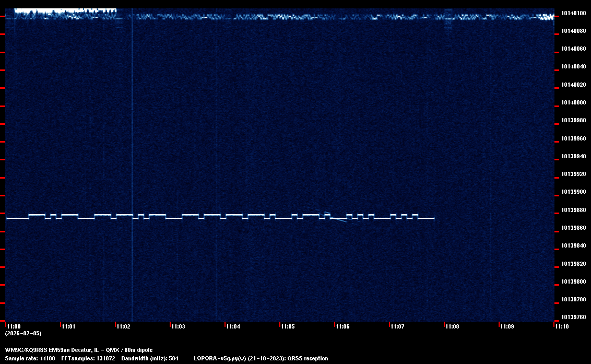Click the 11:08 time axis label
Image resolution: width=591 pixels, height=364 pixels.
452,326
